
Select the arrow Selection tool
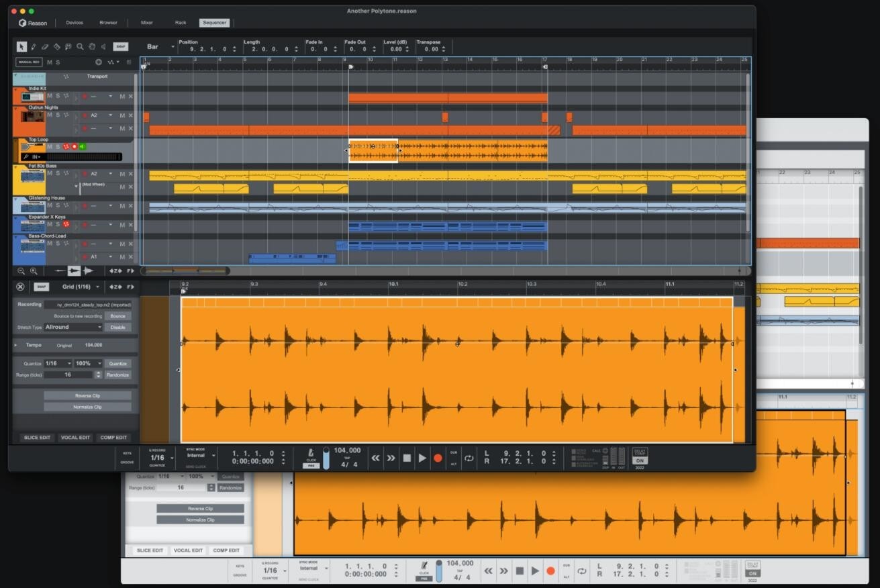coord(21,47)
